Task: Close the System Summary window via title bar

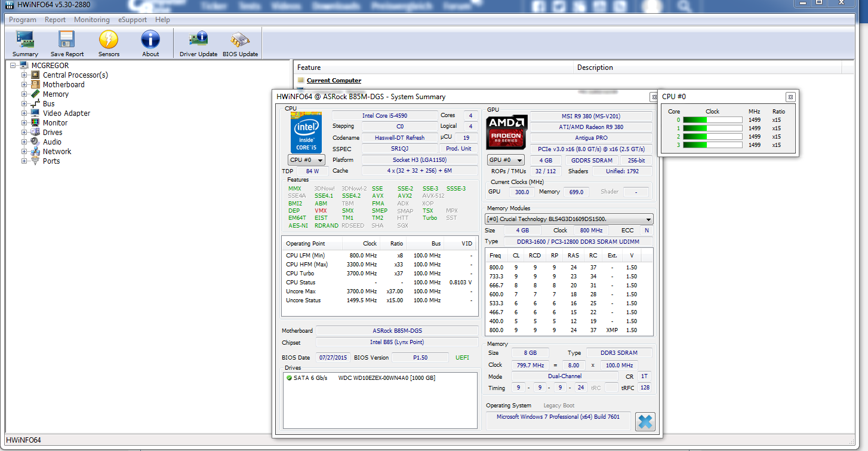Action: pyautogui.click(x=654, y=97)
